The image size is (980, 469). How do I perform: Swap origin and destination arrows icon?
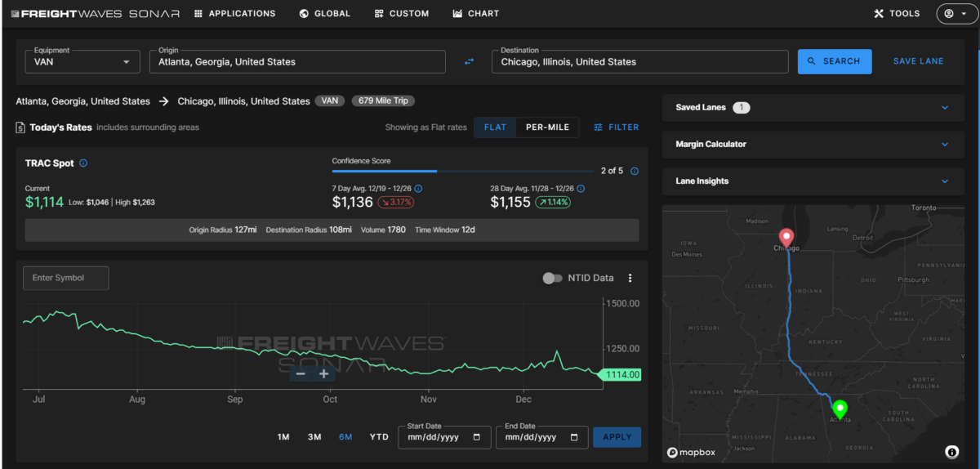coord(469,61)
